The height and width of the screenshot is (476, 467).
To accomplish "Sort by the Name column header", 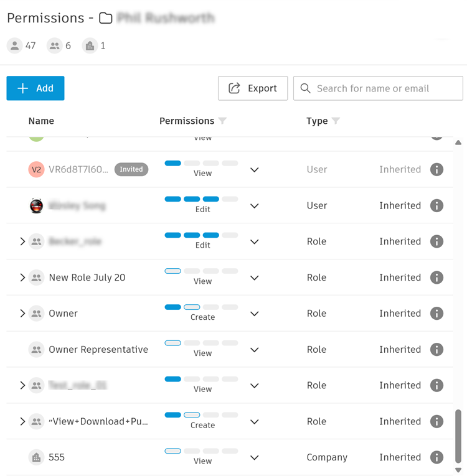I will (41, 121).
